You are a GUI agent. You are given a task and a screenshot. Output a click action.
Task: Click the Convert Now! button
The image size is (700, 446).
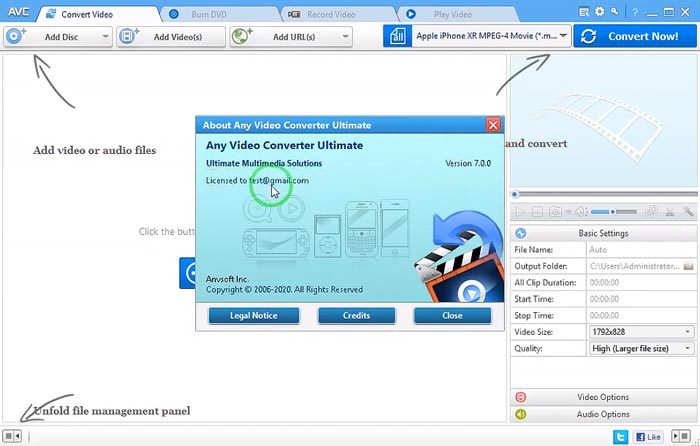(x=635, y=36)
